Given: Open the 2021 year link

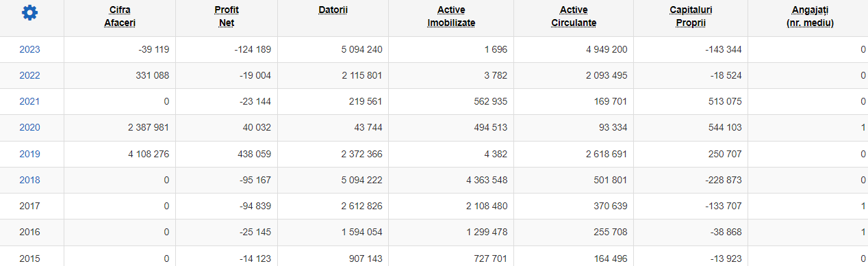Looking at the screenshot, I should pos(29,101).
